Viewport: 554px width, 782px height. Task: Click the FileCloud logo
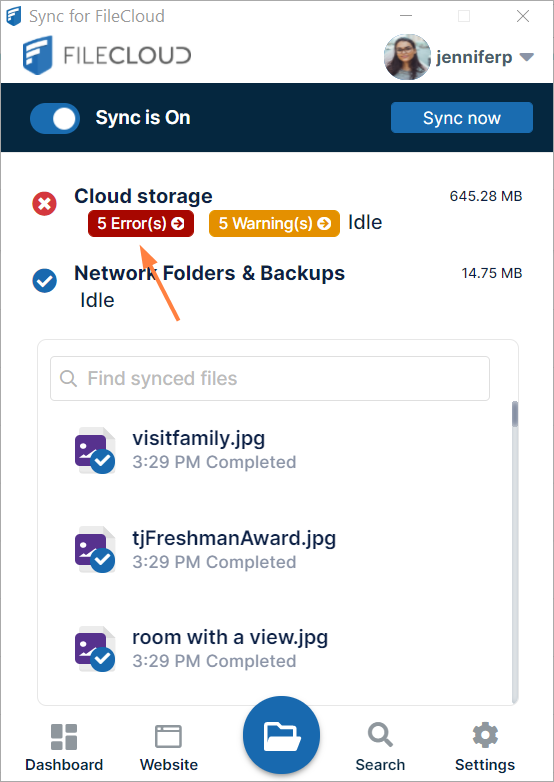pos(107,55)
